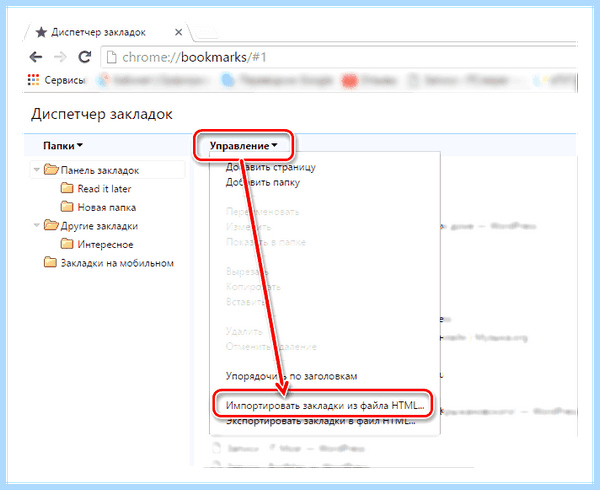Choose Упорядочить по заголовкам menu item
The image size is (600, 490).
[291, 376]
